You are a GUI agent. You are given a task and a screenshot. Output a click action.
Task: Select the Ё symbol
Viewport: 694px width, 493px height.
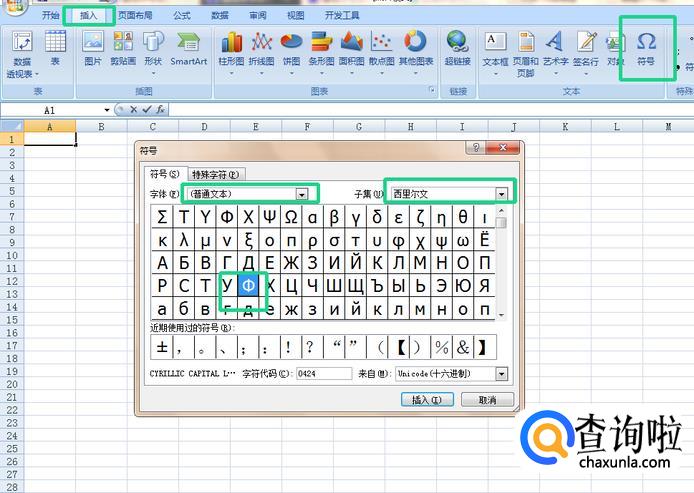coord(485,240)
